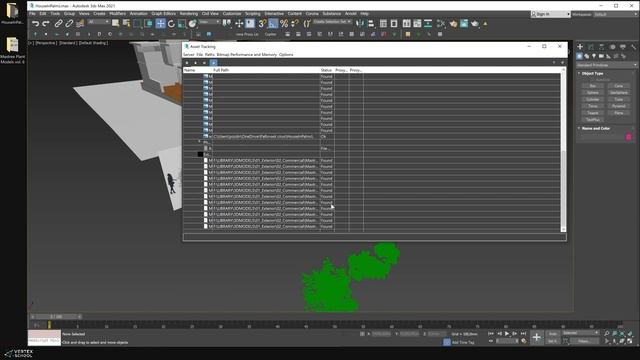
Task: Select the Unlink Selection tool
Action: click(x=69, y=24)
